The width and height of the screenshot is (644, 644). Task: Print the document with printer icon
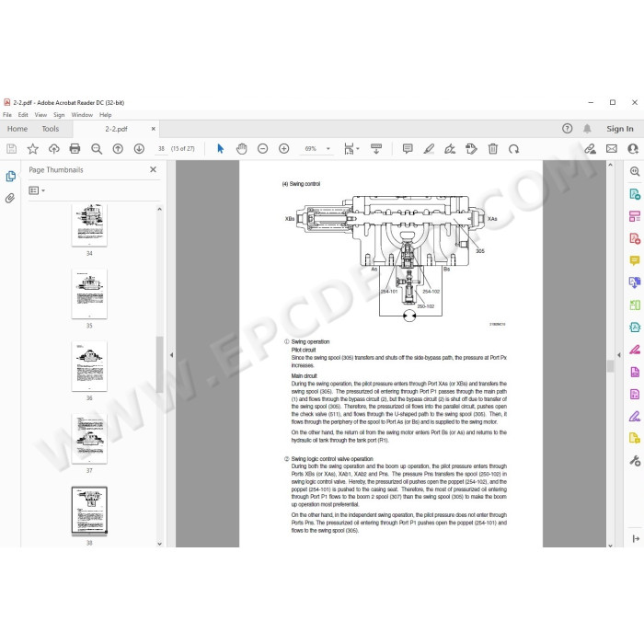click(75, 149)
